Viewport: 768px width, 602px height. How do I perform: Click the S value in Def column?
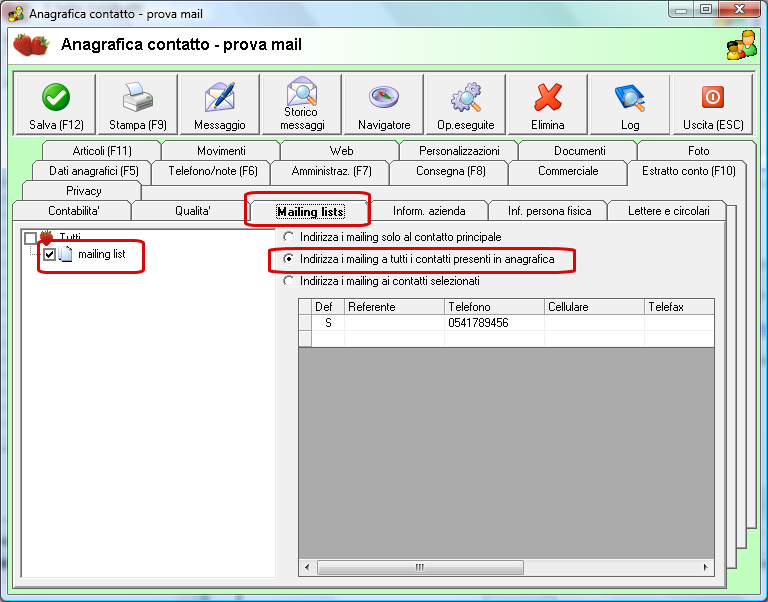[x=328, y=323]
